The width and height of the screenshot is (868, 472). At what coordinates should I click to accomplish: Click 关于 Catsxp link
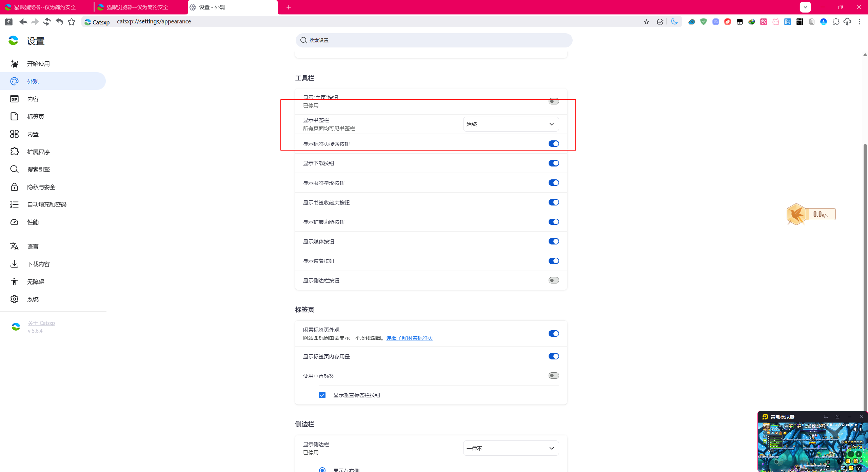coord(41,323)
